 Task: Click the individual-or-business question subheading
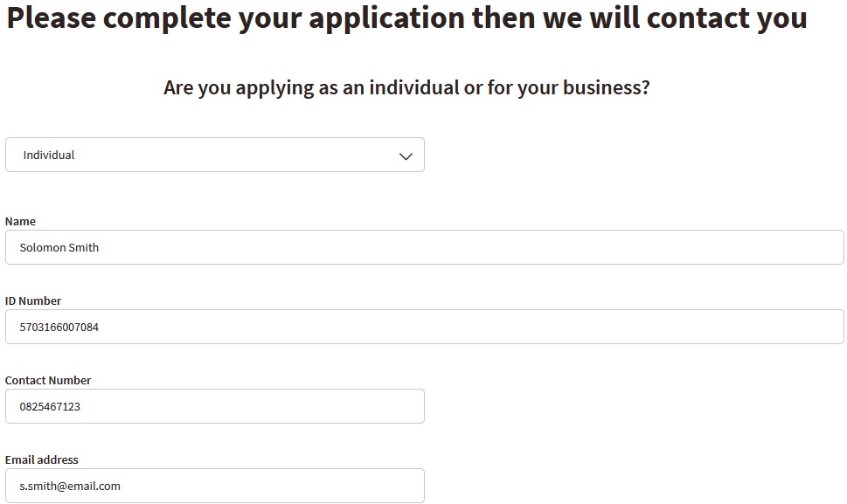pos(406,88)
